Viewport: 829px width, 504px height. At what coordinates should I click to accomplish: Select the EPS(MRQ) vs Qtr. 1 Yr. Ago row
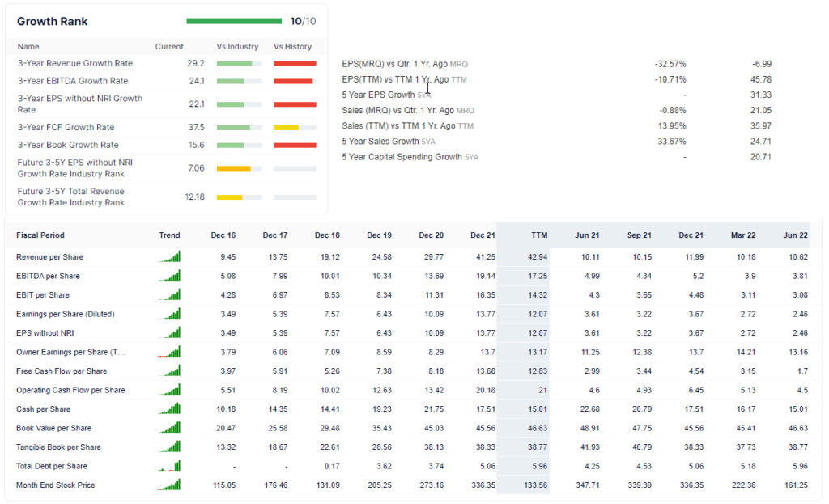pyautogui.click(x=557, y=64)
